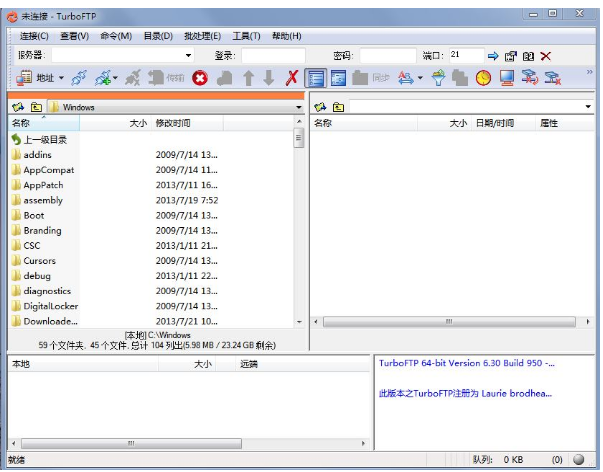Click the red X in quick connect bar
This screenshot has width=603, height=472.
(x=545, y=56)
